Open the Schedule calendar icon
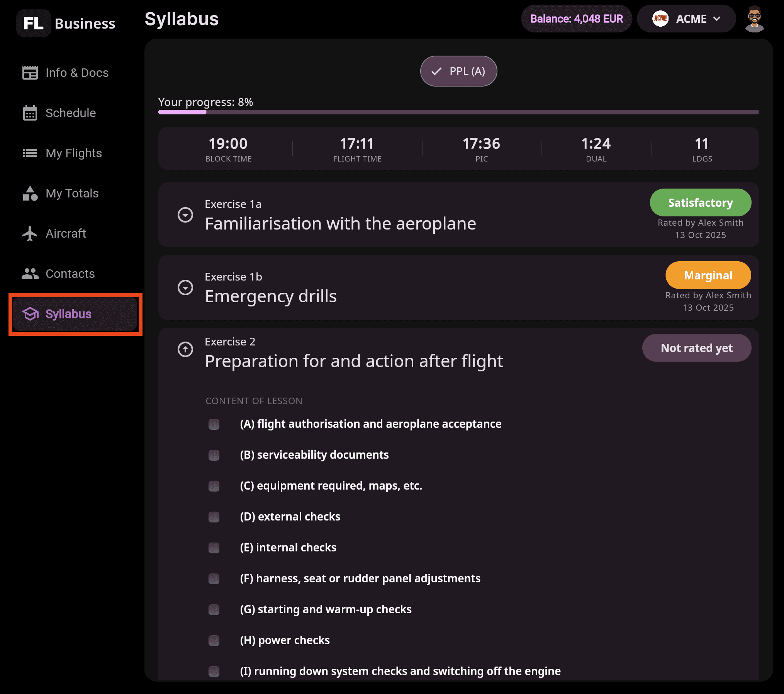 pos(30,113)
